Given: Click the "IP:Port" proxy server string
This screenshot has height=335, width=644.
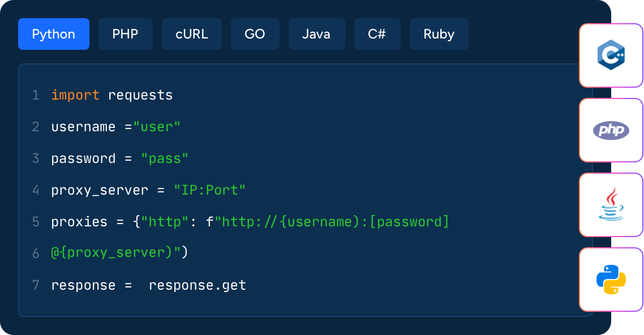Looking at the screenshot, I should click(209, 190).
